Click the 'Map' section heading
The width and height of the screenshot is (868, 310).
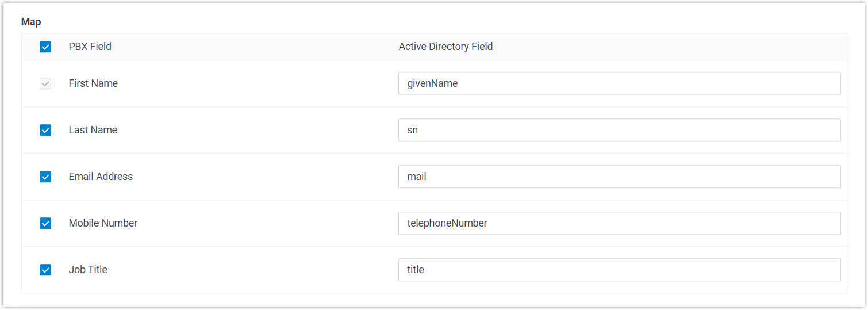31,22
